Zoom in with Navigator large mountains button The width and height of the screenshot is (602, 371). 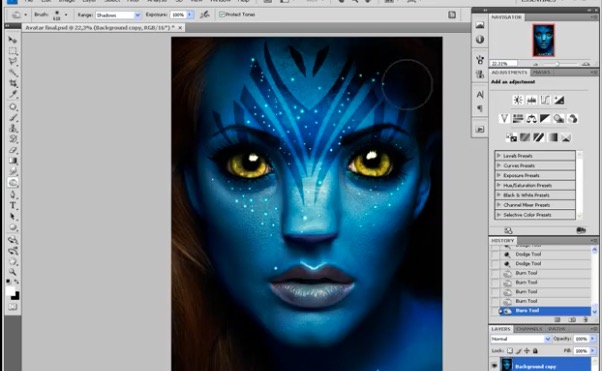click(585, 64)
